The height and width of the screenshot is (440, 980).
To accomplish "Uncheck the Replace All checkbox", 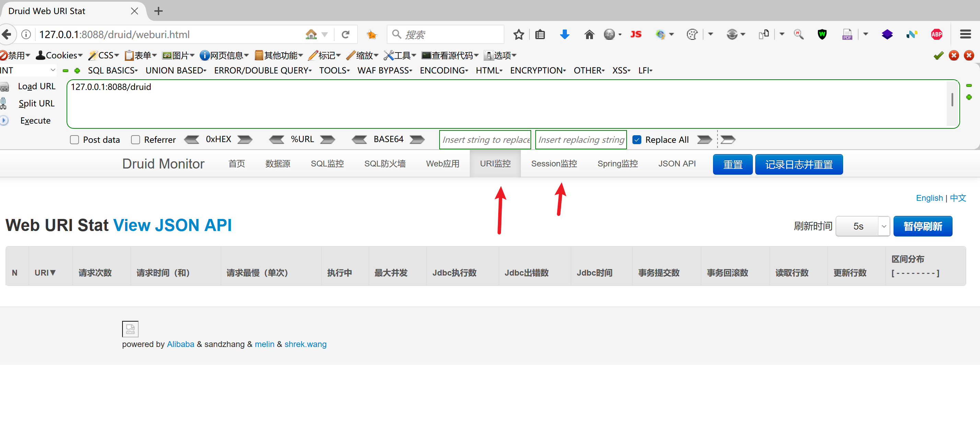I will (637, 140).
